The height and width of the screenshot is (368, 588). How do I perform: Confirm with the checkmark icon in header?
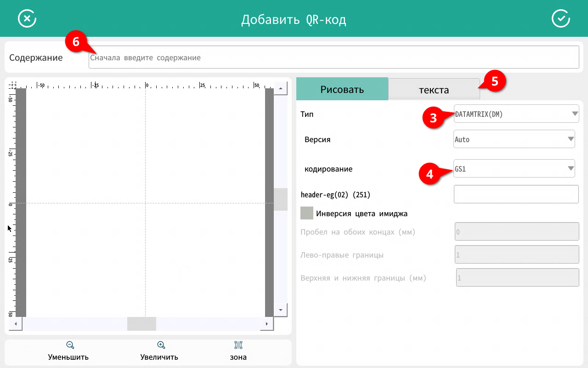(x=560, y=19)
